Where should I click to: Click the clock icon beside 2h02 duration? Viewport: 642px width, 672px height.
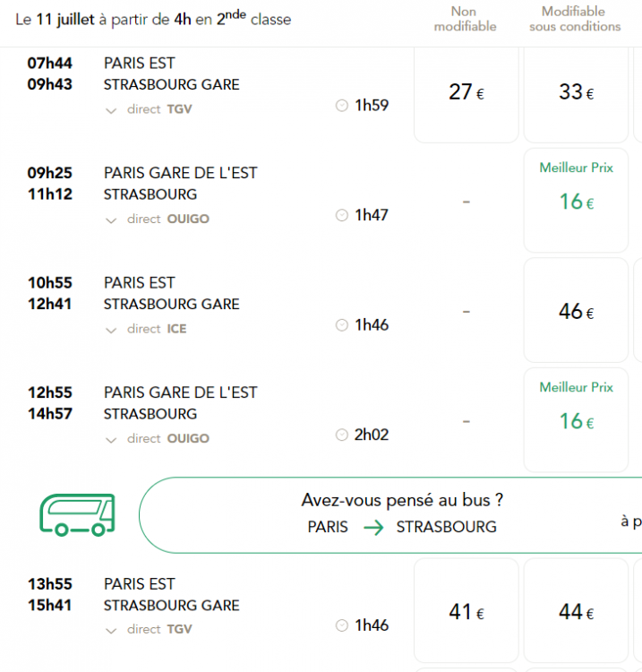[342, 435]
